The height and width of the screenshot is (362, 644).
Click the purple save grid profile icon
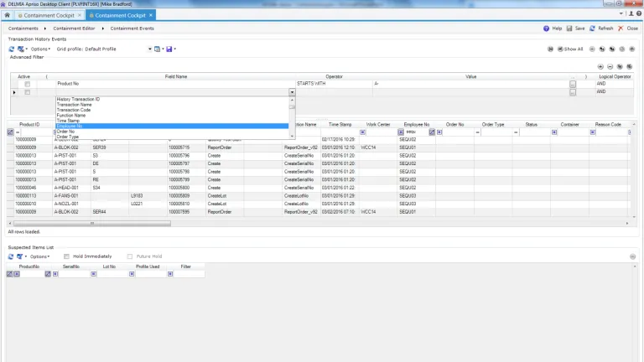click(x=169, y=49)
